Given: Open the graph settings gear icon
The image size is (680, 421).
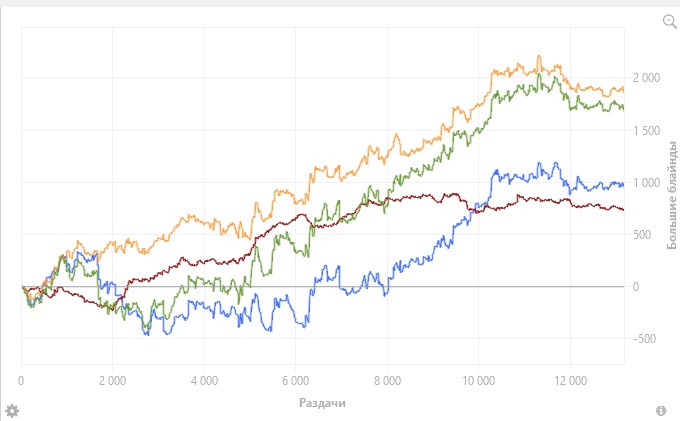Looking at the screenshot, I should pyautogui.click(x=12, y=411).
